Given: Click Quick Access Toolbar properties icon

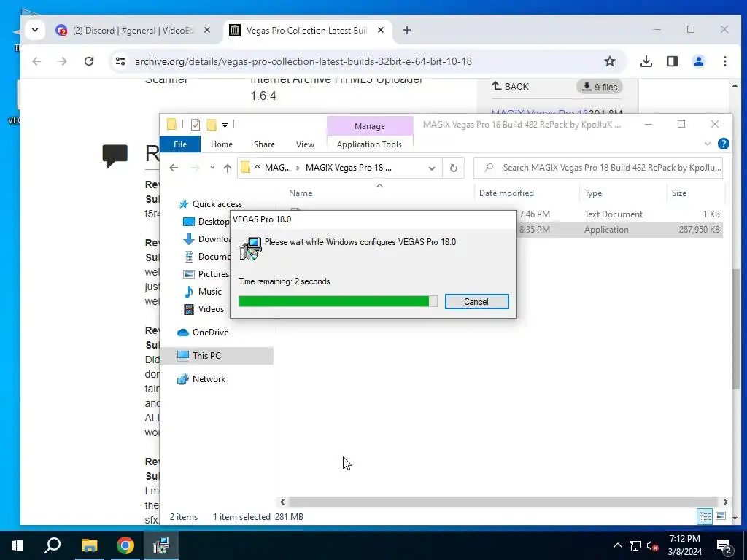Looking at the screenshot, I should (x=196, y=125).
